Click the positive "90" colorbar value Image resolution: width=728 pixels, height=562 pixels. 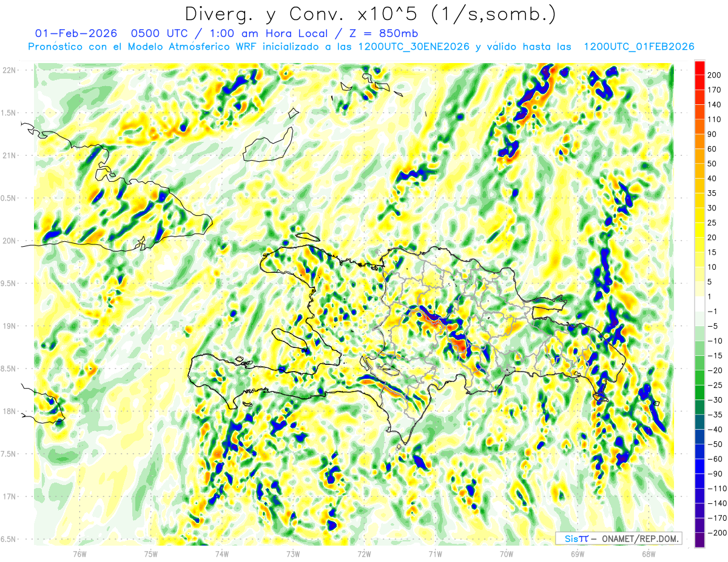point(713,135)
